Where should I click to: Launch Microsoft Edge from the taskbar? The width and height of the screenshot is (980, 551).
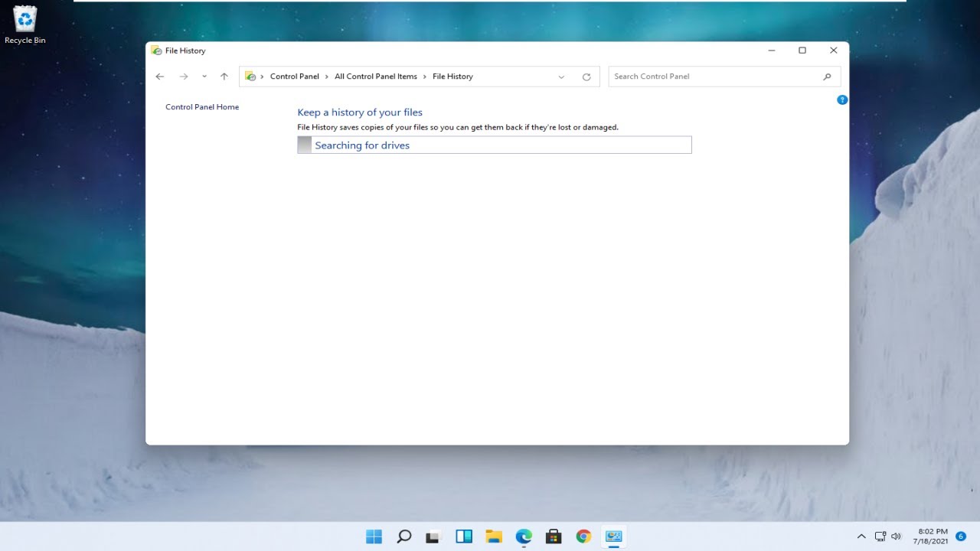click(x=524, y=536)
